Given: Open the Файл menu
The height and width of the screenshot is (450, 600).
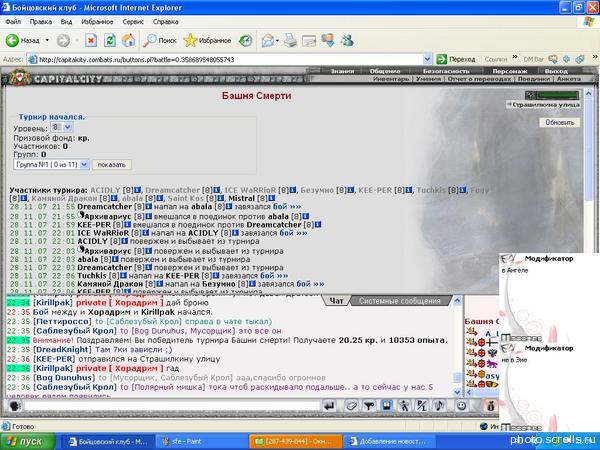Looking at the screenshot, I should 13,22.
